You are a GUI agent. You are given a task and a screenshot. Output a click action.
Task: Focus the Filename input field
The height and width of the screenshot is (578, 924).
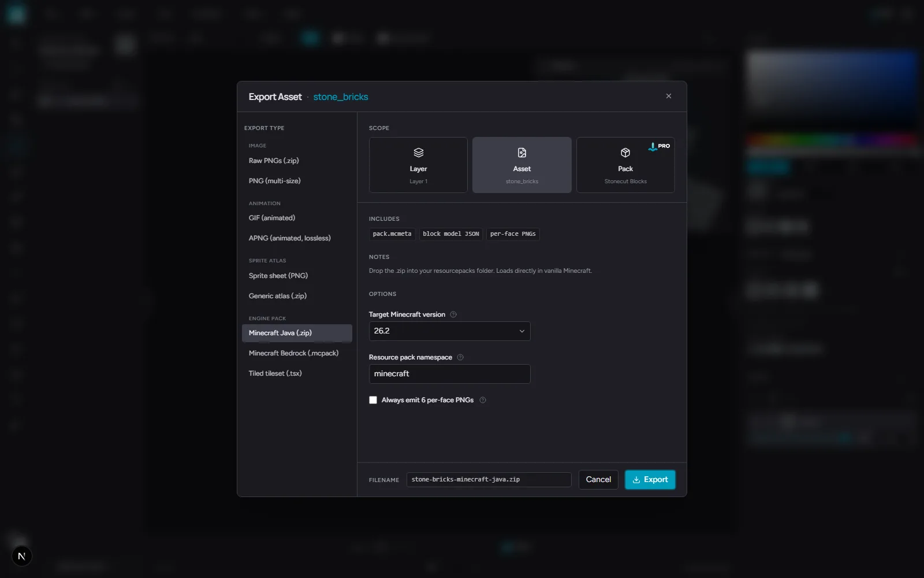point(489,480)
